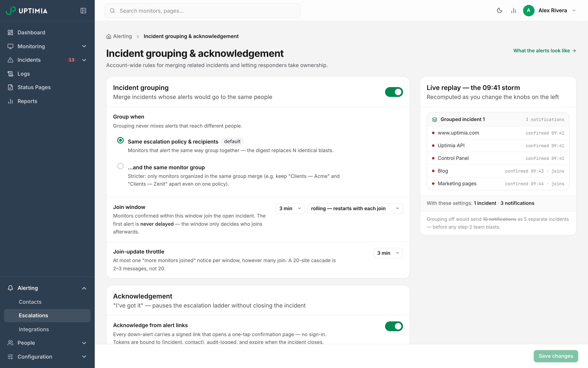Click the Logs scroll icon
The image size is (588, 368).
click(x=10, y=74)
